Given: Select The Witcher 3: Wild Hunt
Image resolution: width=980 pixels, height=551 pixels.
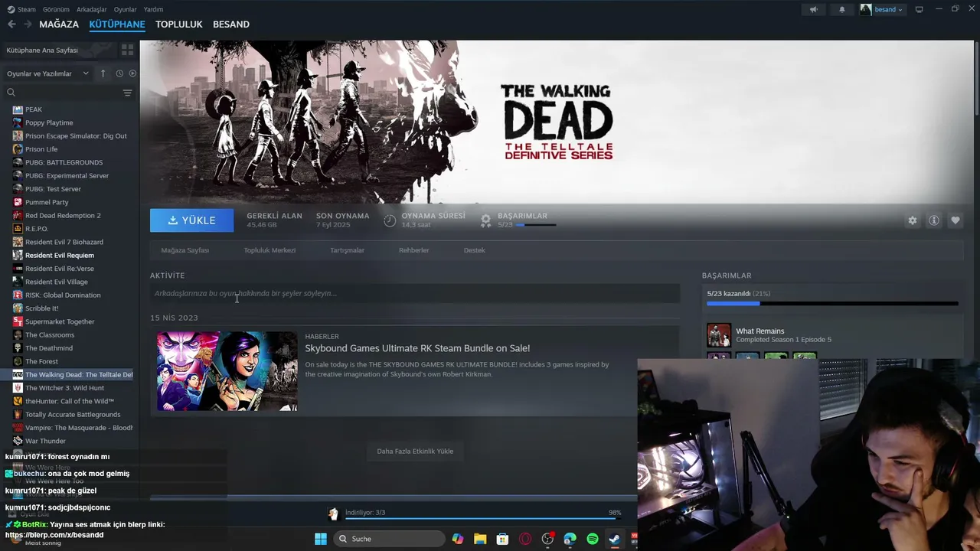Looking at the screenshot, I should pos(64,388).
